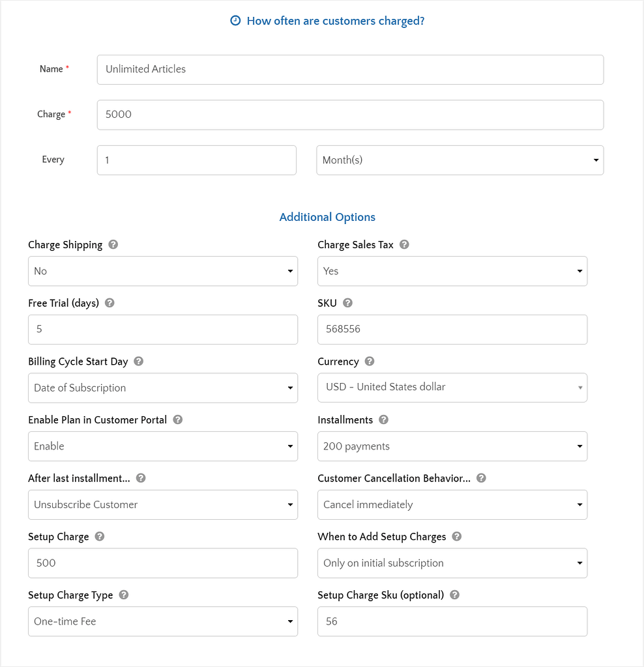Open the Month(s) interval dropdown
Image resolution: width=644 pixels, height=667 pixels.
460,160
